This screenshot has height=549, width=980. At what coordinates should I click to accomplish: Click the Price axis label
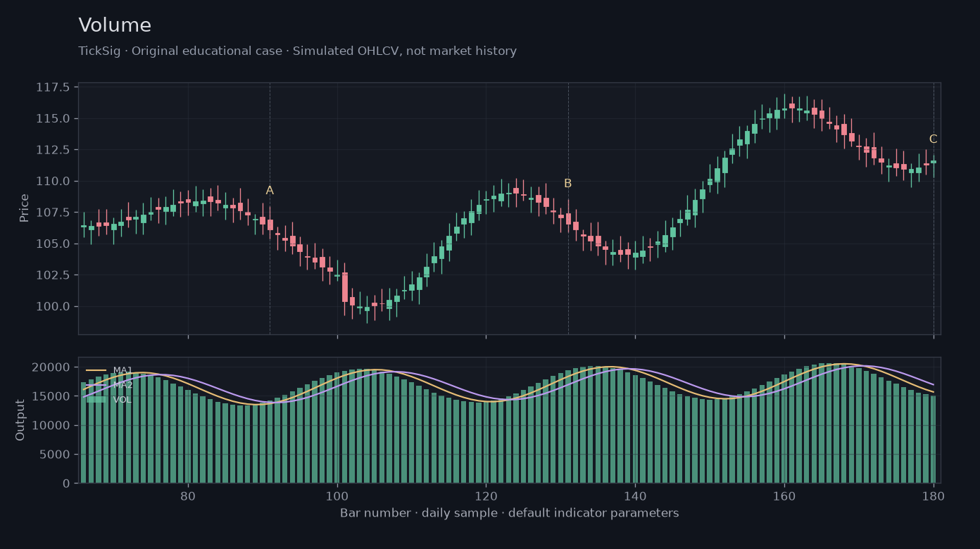[x=25, y=208]
